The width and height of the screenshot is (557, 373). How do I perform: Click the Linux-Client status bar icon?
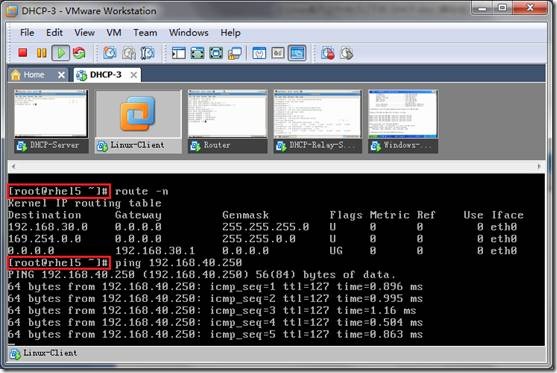[x=15, y=354]
